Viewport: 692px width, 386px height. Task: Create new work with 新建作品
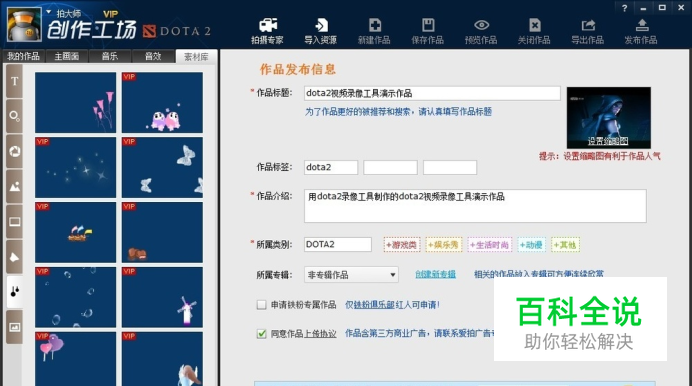374,31
